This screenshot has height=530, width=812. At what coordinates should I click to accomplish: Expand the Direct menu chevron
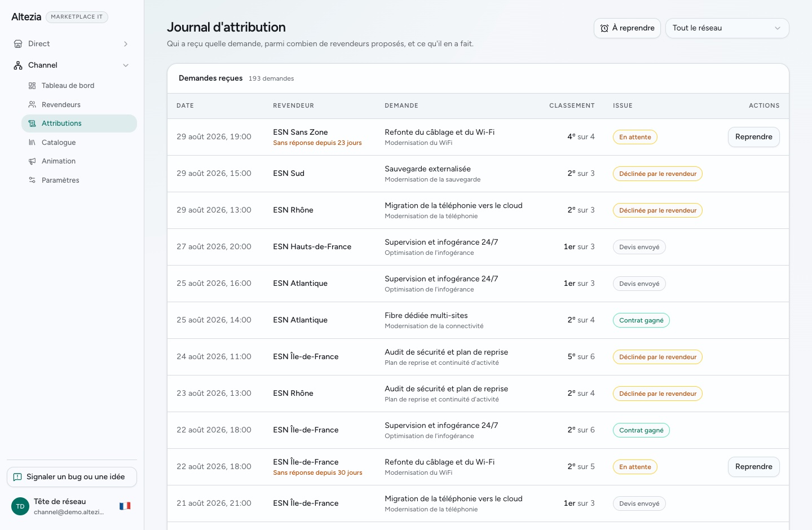tap(126, 44)
